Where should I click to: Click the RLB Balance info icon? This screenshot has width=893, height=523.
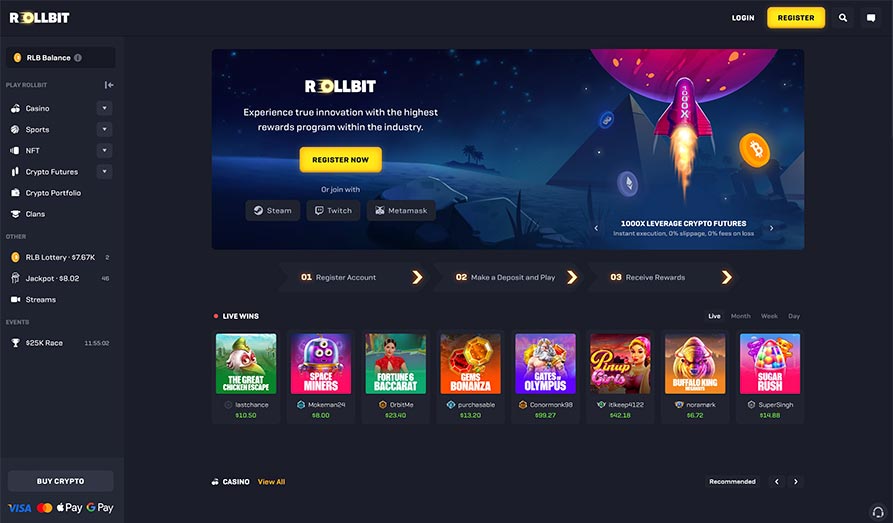(x=78, y=58)
